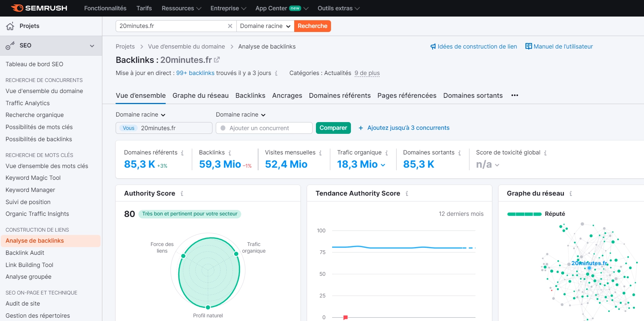This screenshot has height=321, width=644.
Task: Go to Projets breadcrumb
Action: [x=125, y=47]
